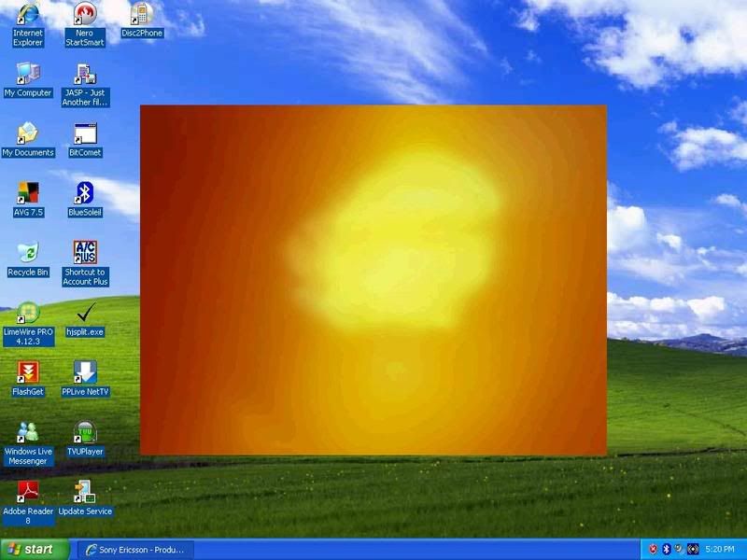This screenshot has height=560, width=747.
Task: Click the Start button
Action: pyautogui.click(x=33, y=549)
